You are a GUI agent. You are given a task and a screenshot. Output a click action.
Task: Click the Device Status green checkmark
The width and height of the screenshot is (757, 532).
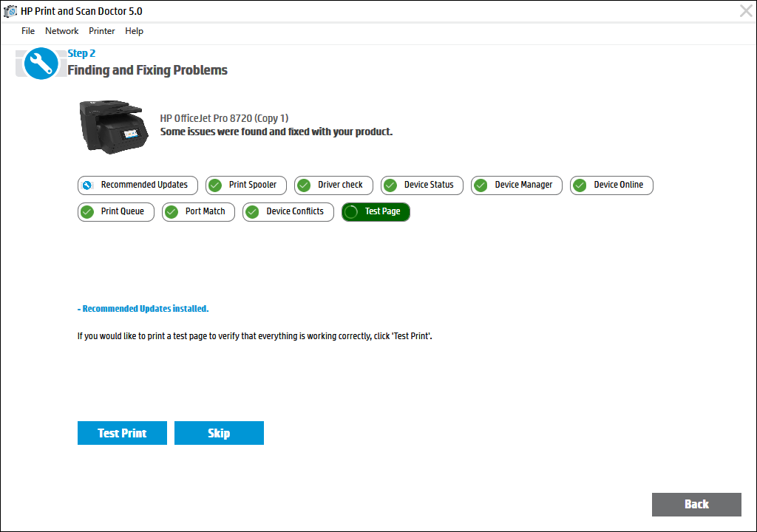pos(390,185)
